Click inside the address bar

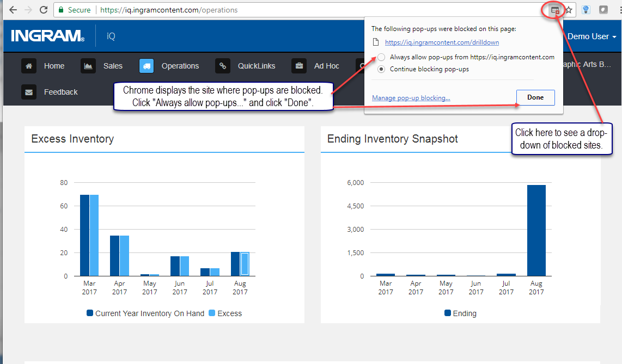coord(218,10)
